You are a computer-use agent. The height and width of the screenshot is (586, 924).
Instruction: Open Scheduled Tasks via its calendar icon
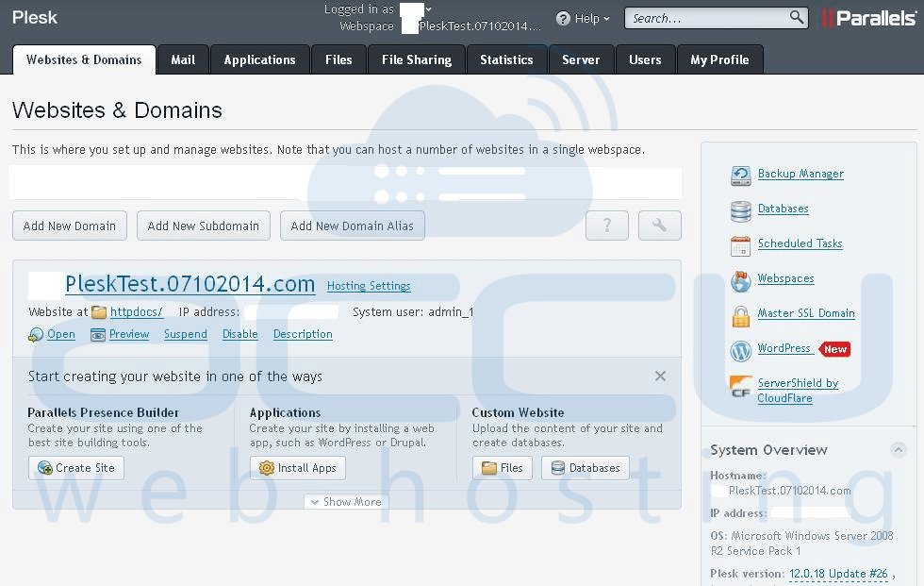click(x=740, y=243)
